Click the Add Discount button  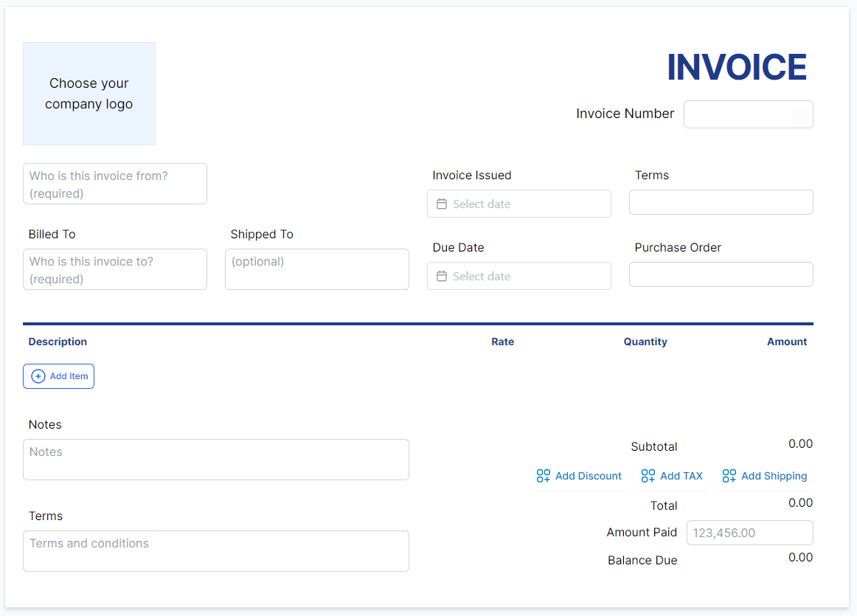[578, 476]
